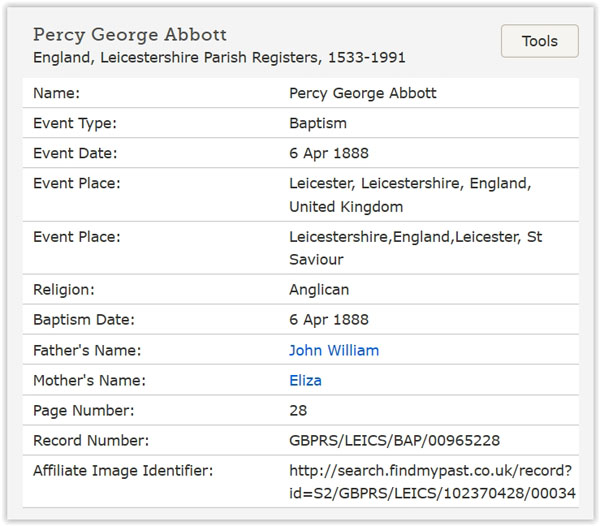The image size is (600, 526).
Task: Open the Tools button menu
Action: pyautogui.click(x=540, y=41)
